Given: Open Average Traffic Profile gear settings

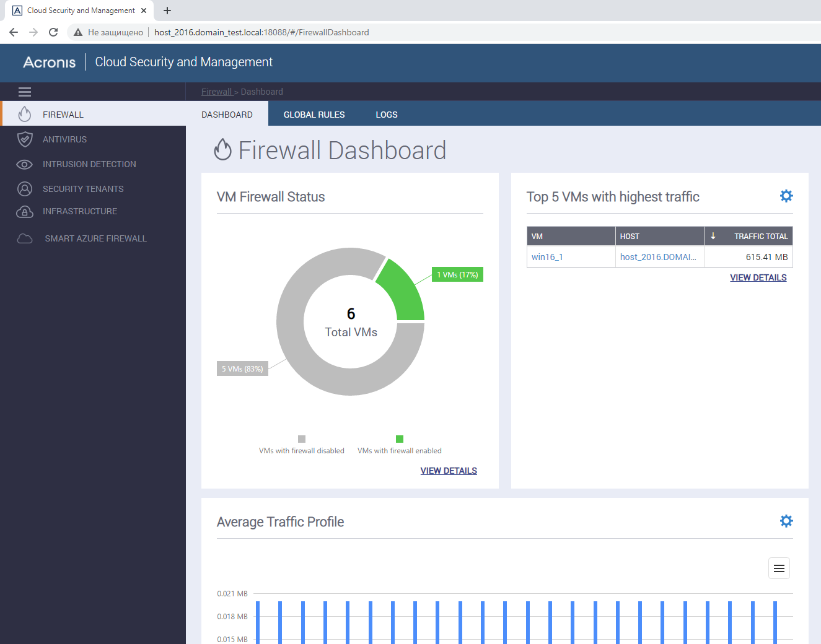Looking at the screenshot, I should [x=786, y=521].
